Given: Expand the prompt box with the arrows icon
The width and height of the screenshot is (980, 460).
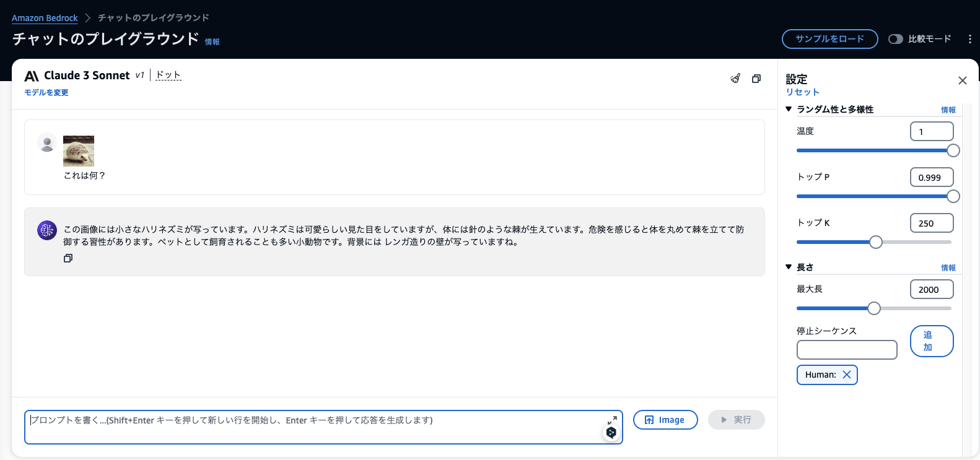Looking at the screenshot, I should [x=612, y=420].
